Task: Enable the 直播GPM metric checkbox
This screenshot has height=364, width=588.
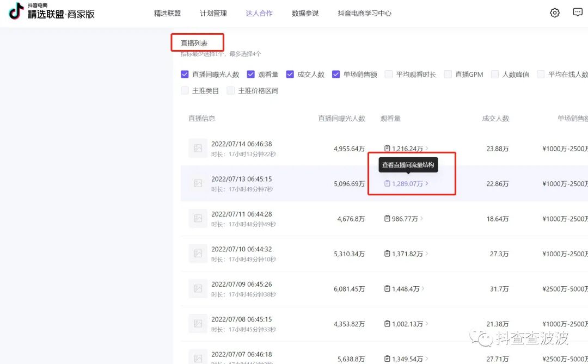Action: coord(448,75)
